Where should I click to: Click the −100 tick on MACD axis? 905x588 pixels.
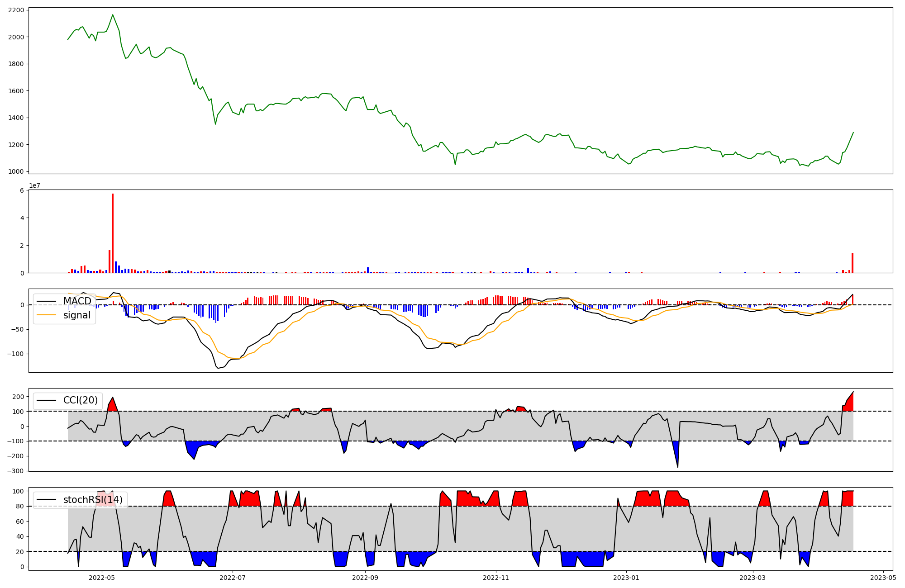click(16, 354)
